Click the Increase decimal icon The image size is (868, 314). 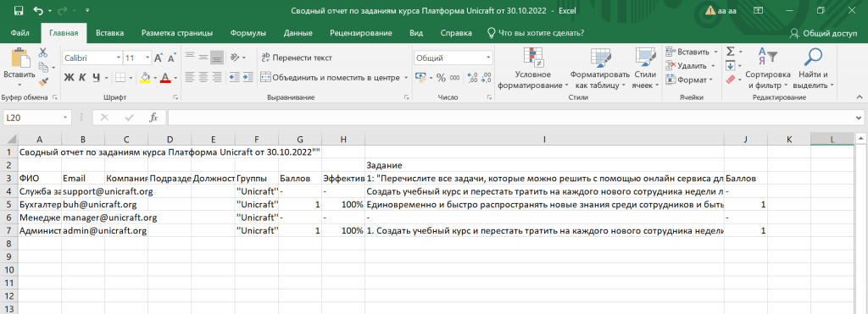pos(472,77)
